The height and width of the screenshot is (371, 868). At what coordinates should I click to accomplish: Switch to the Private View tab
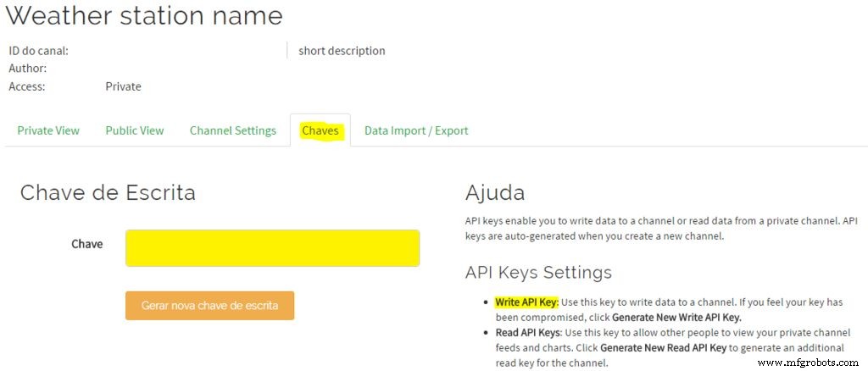pyautogui.click(x=48, y=130)
